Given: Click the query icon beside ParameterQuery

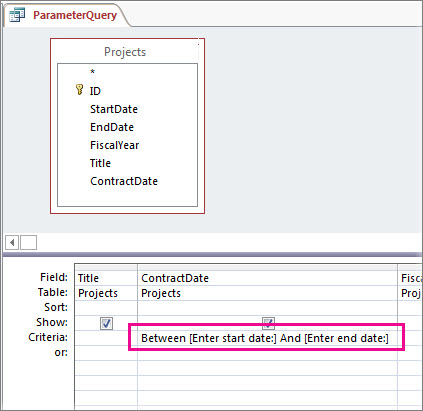Looking at the screenshot, I should [x=17, y=15].
